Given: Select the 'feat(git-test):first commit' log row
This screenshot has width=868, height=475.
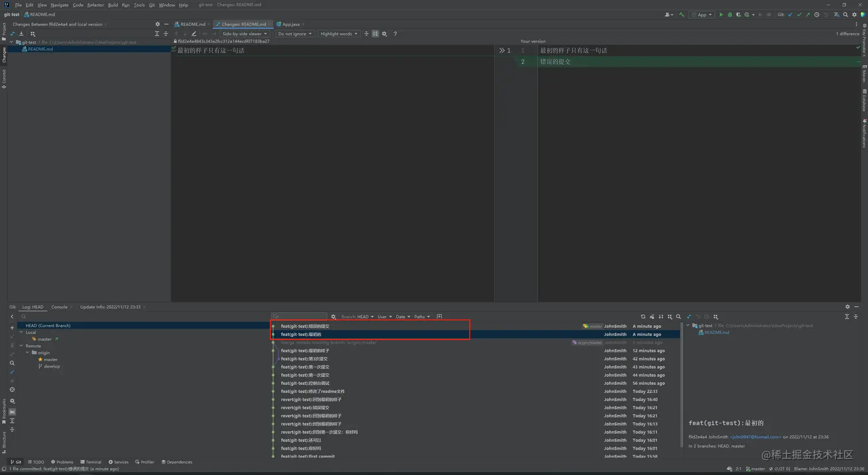Looking at the screenshot, I should click(x=476, y=457).
